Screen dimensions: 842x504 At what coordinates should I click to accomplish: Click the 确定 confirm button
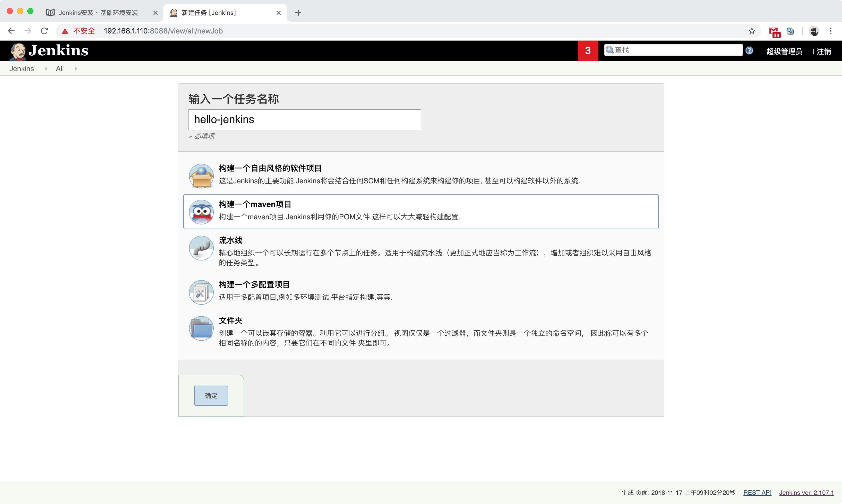click(211, 396)
